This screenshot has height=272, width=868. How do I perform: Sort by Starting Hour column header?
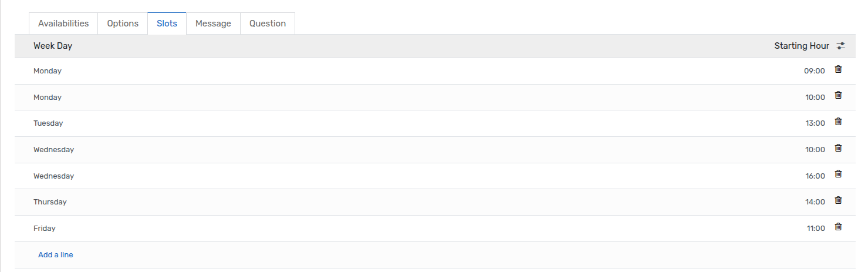pyautogui.click(x=802, y=46)
